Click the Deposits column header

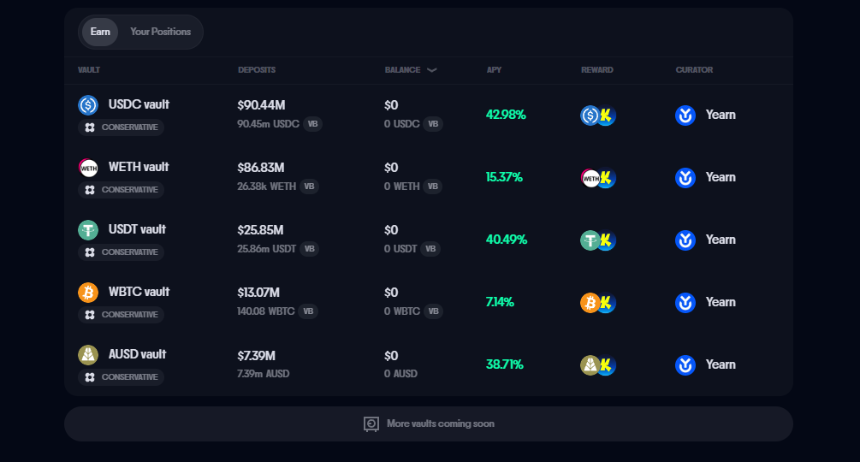point(257,70)
